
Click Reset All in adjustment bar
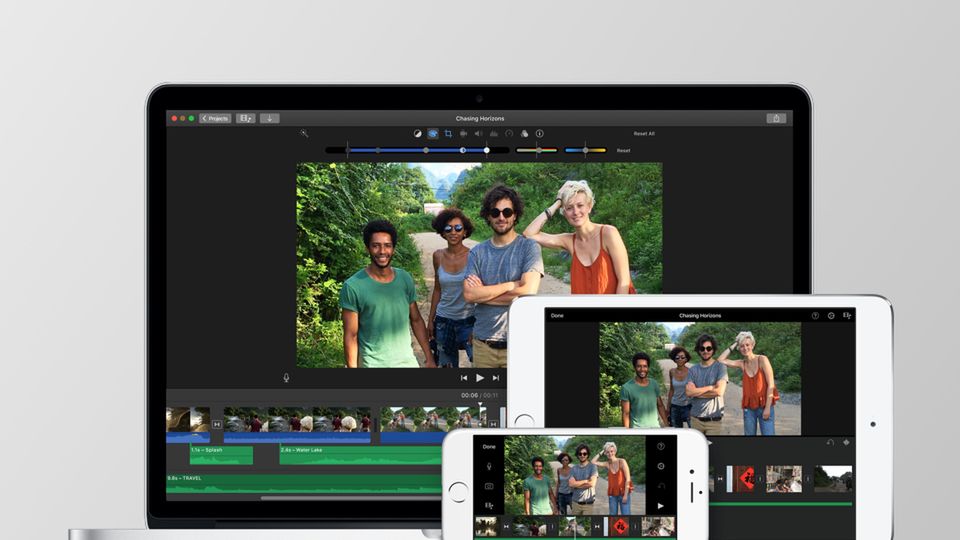click(644, 133)
